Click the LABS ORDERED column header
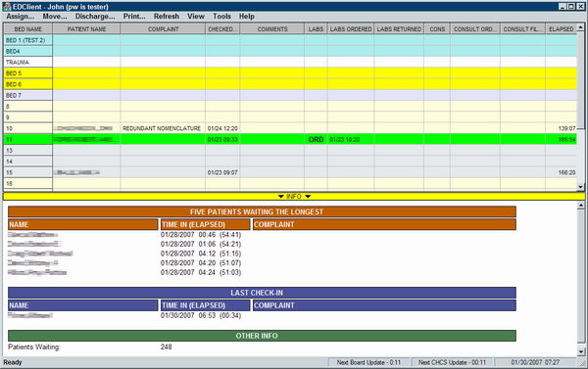 [351, 28]
